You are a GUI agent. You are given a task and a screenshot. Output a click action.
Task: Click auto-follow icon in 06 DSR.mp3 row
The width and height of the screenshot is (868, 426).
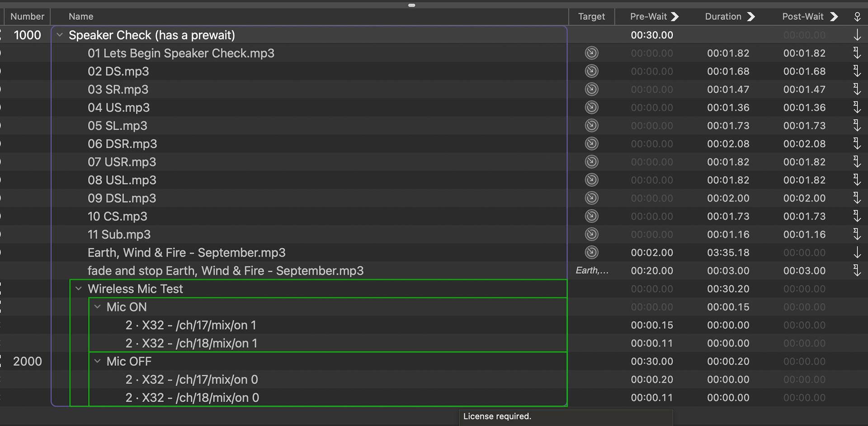[x=857, y=143]
